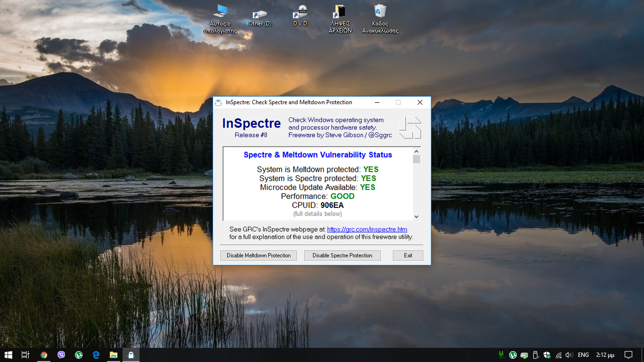Click the "System is Meltdown protected: YES" line
Viewport: 644px width, 362px height.
318,169
